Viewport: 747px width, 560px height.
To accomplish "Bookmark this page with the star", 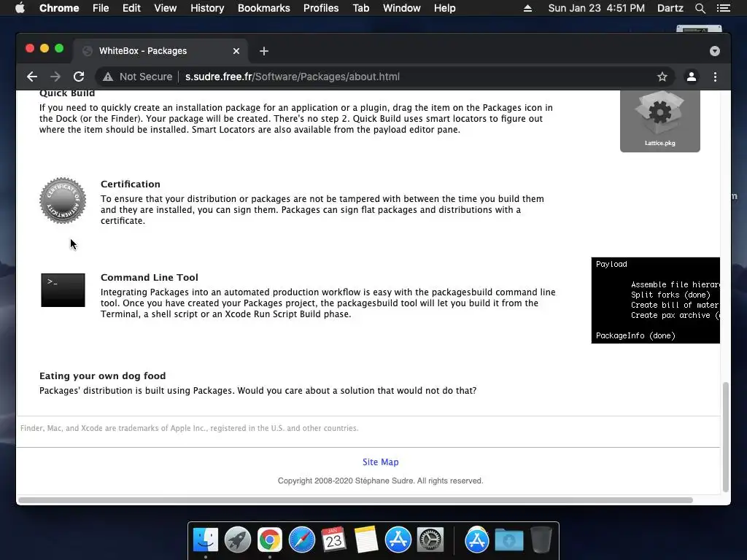I will 662,77.
